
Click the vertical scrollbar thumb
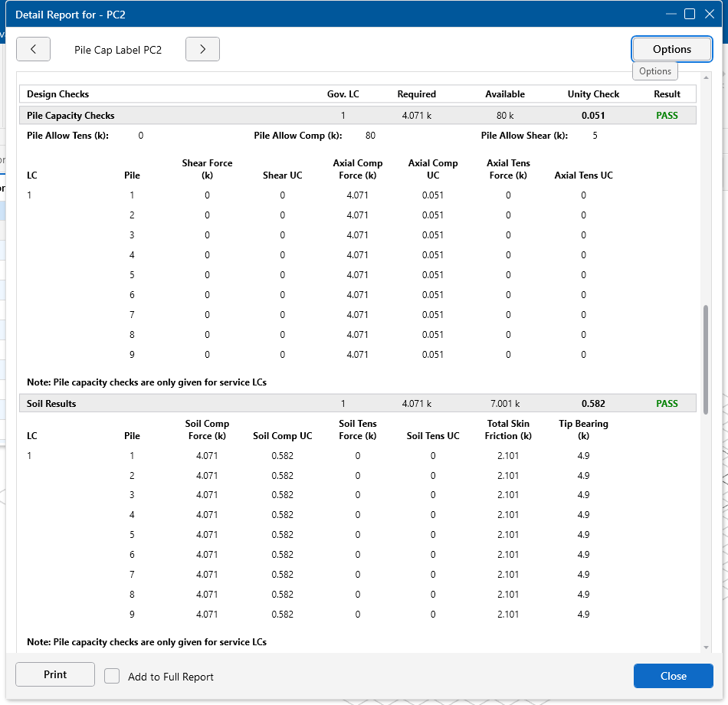706,360
